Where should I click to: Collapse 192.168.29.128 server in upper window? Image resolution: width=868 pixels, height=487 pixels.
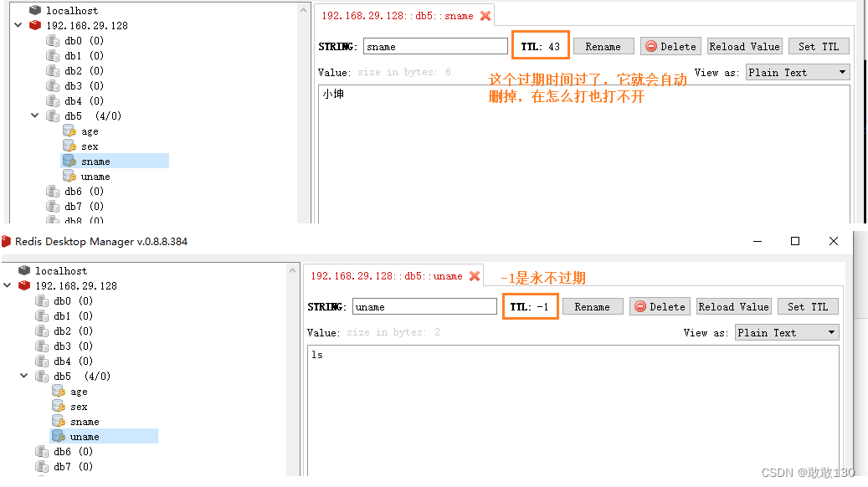[x=18, y=25]
